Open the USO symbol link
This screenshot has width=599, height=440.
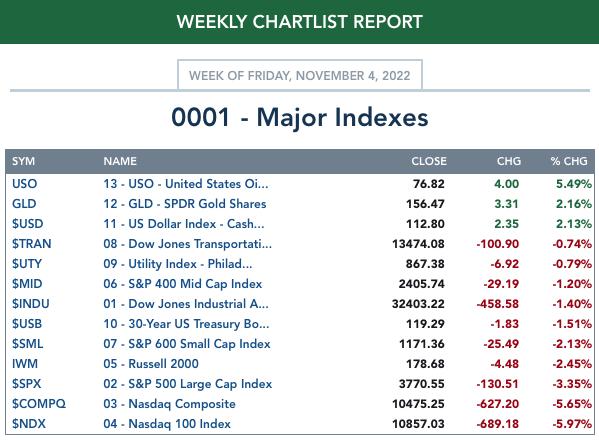[24, 184]
